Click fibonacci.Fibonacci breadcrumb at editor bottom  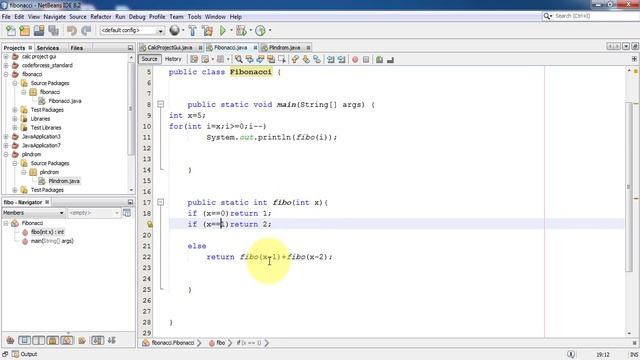coord(169,343)
